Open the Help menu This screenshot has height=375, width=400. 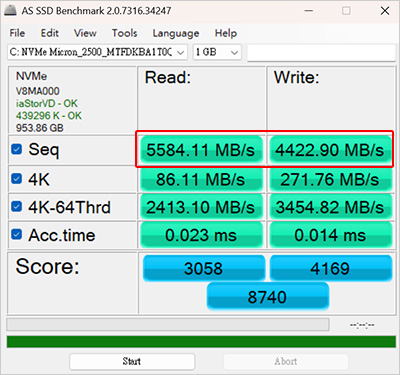coord(226,33)
